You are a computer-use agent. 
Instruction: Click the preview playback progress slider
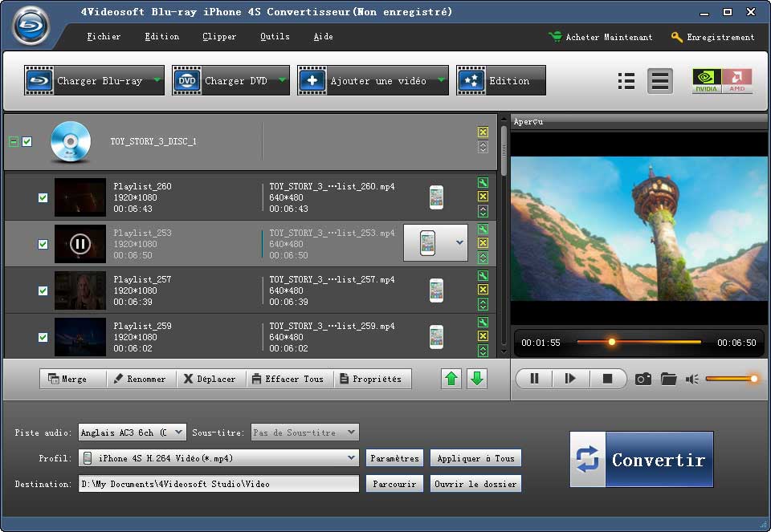click(x=638, y=343)
